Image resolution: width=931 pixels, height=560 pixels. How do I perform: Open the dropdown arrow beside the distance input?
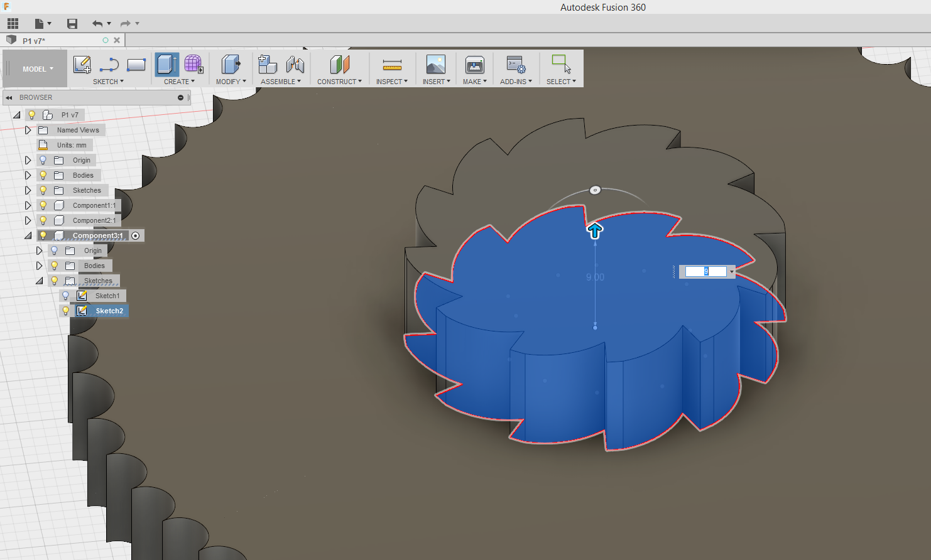click(732, 272)
